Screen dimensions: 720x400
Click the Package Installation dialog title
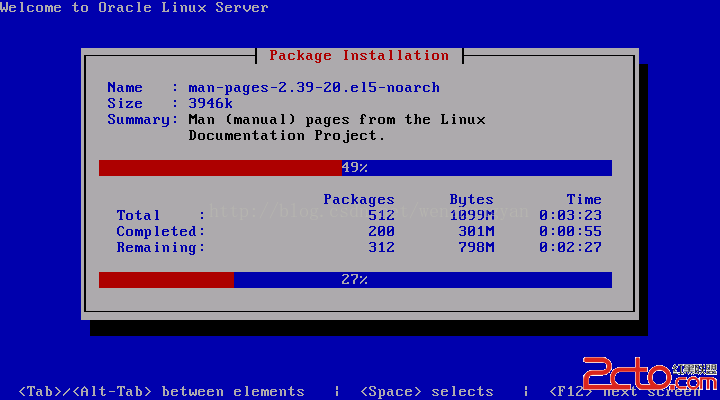[x=359, y=56]
